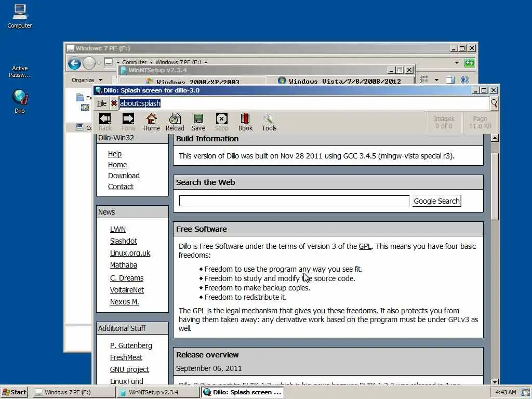Open the GPL link in Free Software section

pos(365,246)
